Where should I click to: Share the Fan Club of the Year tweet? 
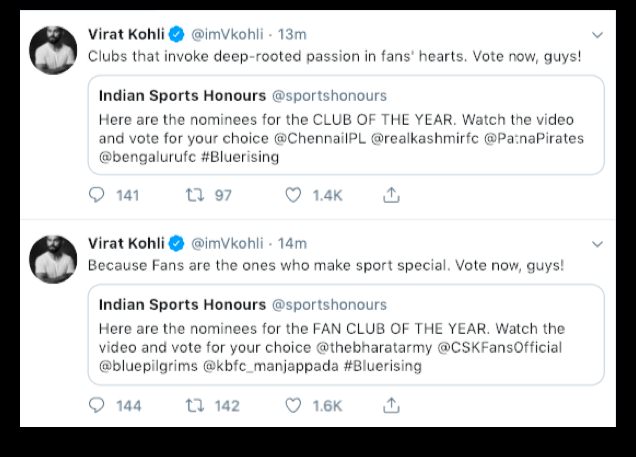tap(391, 405)
